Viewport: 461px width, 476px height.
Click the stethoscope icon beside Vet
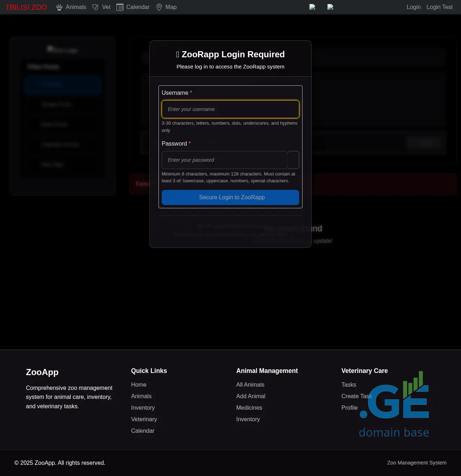coord(95,7)
